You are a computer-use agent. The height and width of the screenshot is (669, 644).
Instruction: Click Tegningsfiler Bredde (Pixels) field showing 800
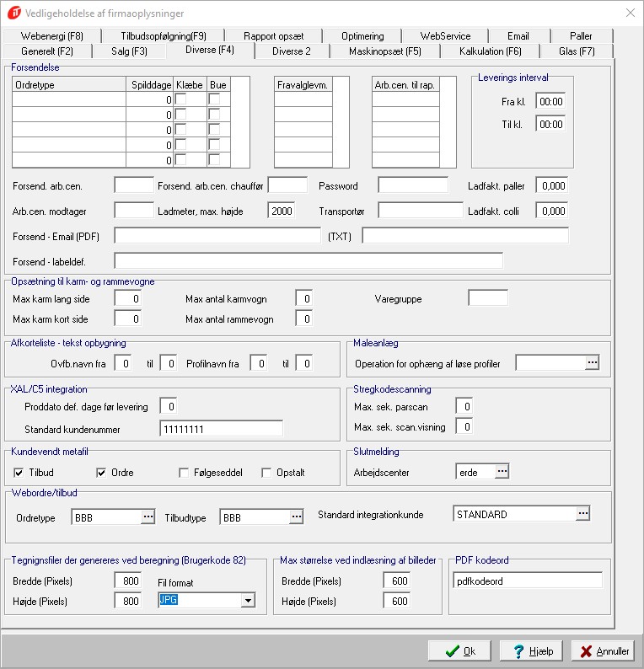[x=127, y=581]
